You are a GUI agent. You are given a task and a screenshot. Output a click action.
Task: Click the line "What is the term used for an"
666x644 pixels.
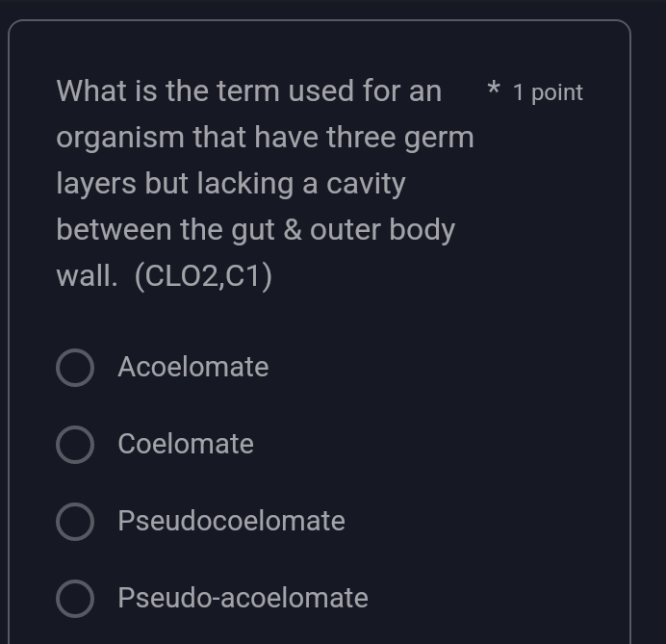pos(248,91)
